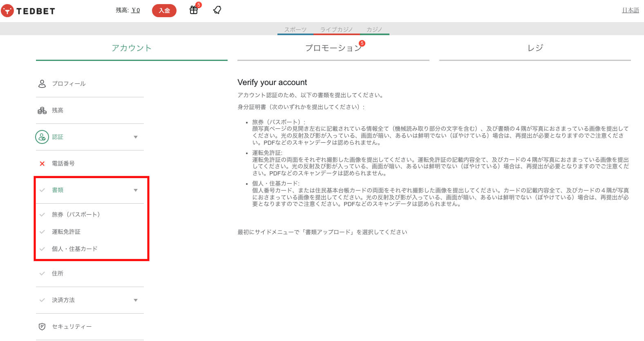Open 住所 in the sidebar
Screen dimensions: 644x341
pyautogui.click(x=58, y=274)
